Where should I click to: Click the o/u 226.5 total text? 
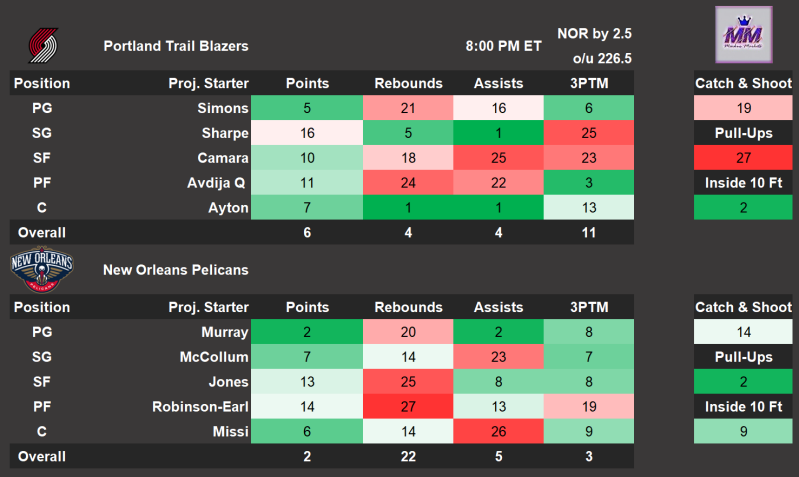point(603,59)
